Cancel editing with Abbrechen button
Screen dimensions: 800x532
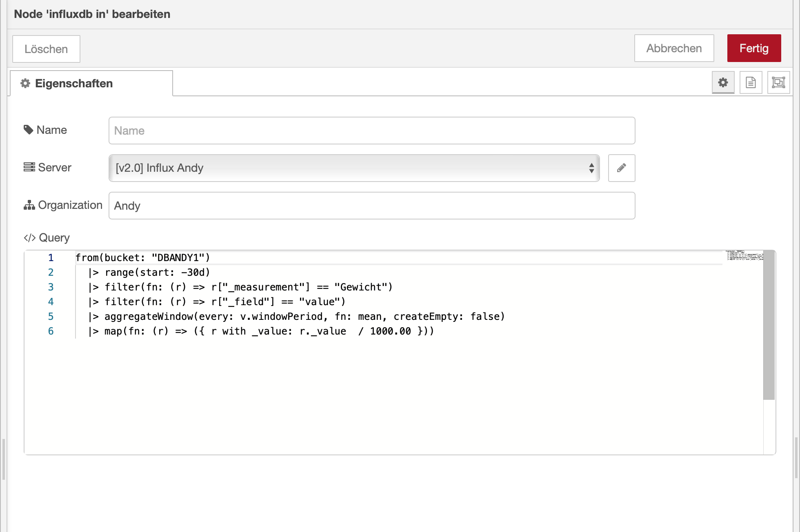pos(674,48)
